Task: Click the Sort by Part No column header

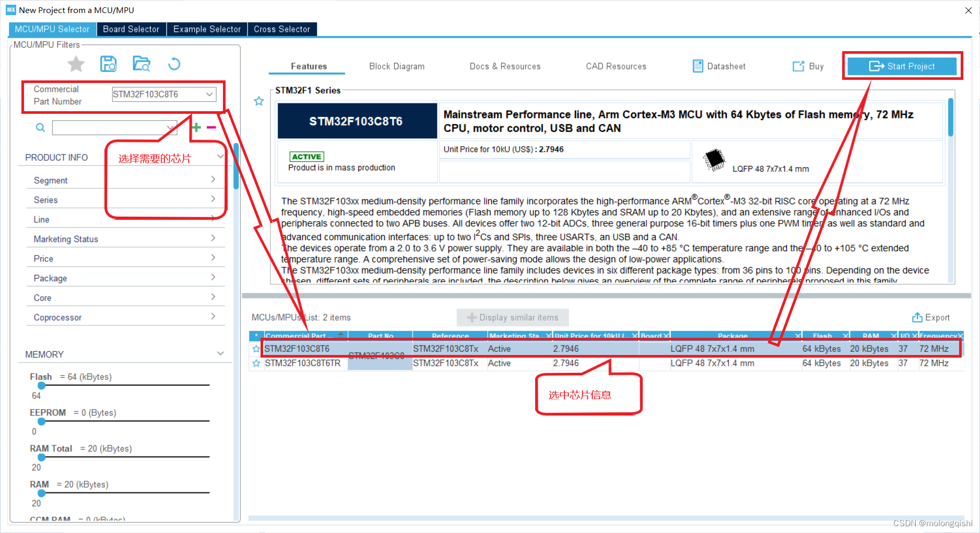Action: click(x=381, y=336)
